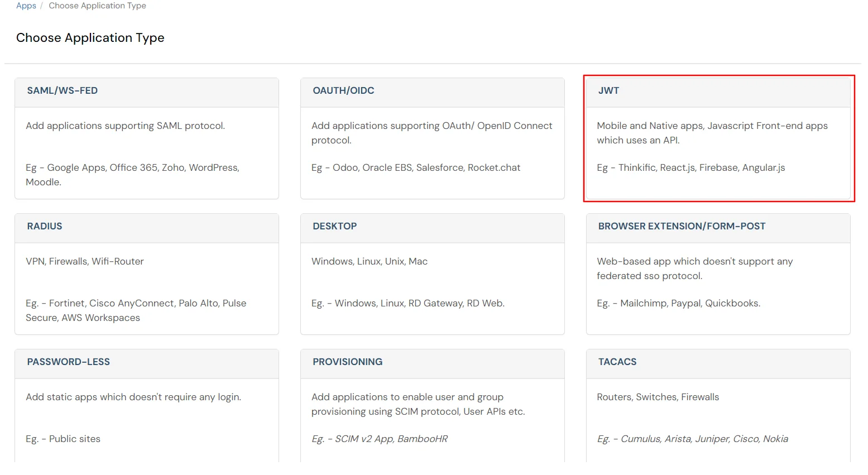This screenshot has height=475, width=868.
Task: Click the 'Routers, Switches, Firewalls' description
Action: click(658, 397)
